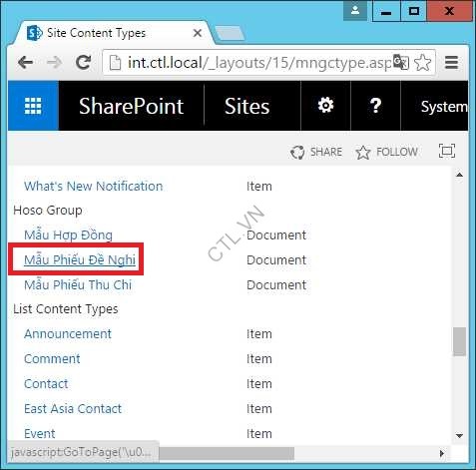Screen dimensions: 476x470
Task: Click the SharePoint brand link
Action: 131,106
